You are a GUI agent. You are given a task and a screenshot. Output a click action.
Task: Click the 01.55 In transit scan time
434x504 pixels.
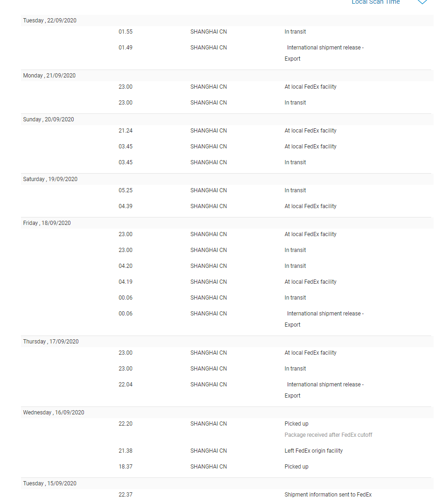click(125, 32)
